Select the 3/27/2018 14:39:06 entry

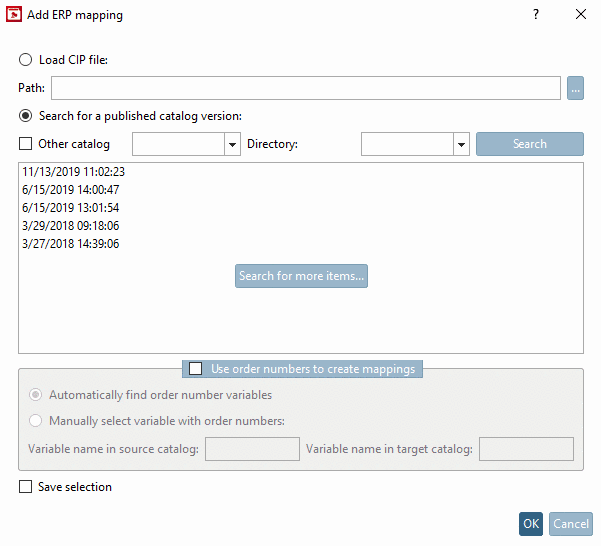tap(70, 244)
